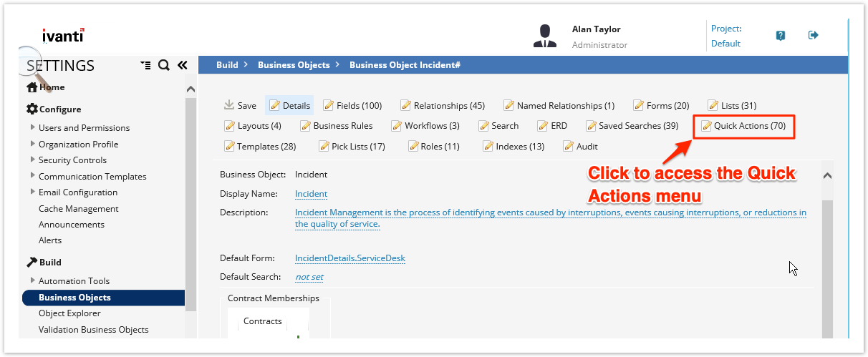Viewport: 868px width, 357px height.
Task: Click the details pane scroll-up arrow
Action: pos(827,175)
